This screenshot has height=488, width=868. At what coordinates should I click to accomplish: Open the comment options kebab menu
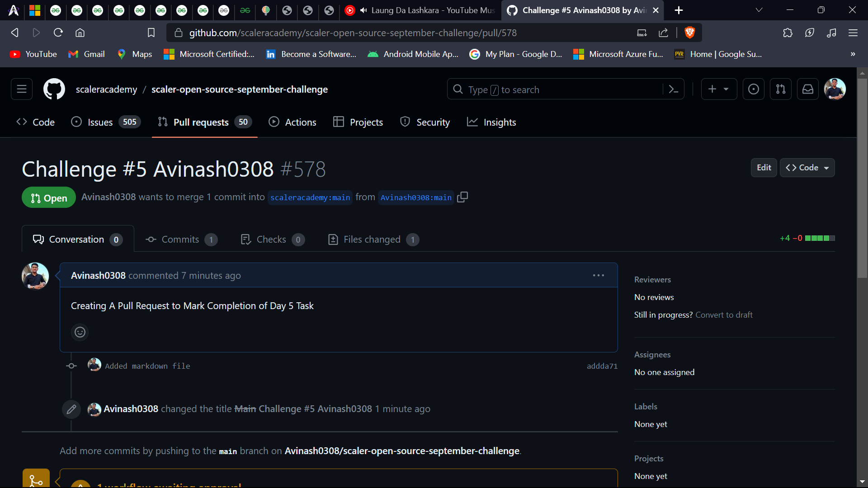point(598,275)
